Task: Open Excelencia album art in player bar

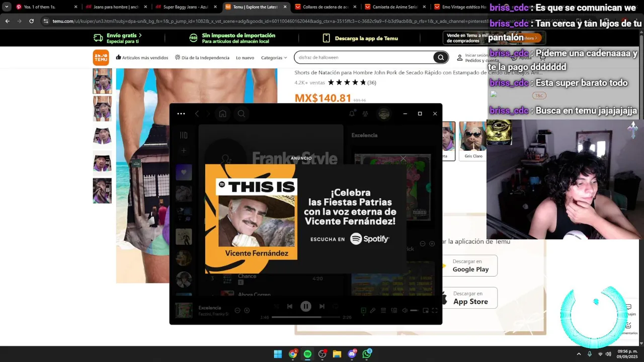Action: [184, 310]
